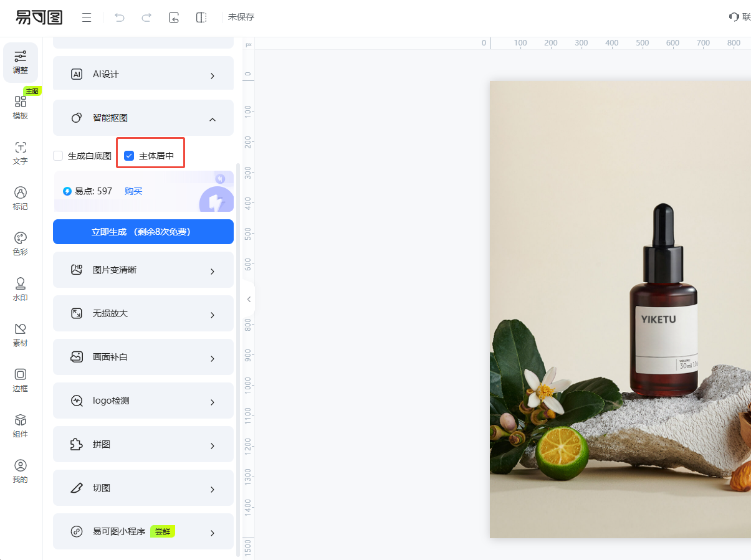Expand the AI设计 section arrow
751x560 pixels.
coord(213,75)
